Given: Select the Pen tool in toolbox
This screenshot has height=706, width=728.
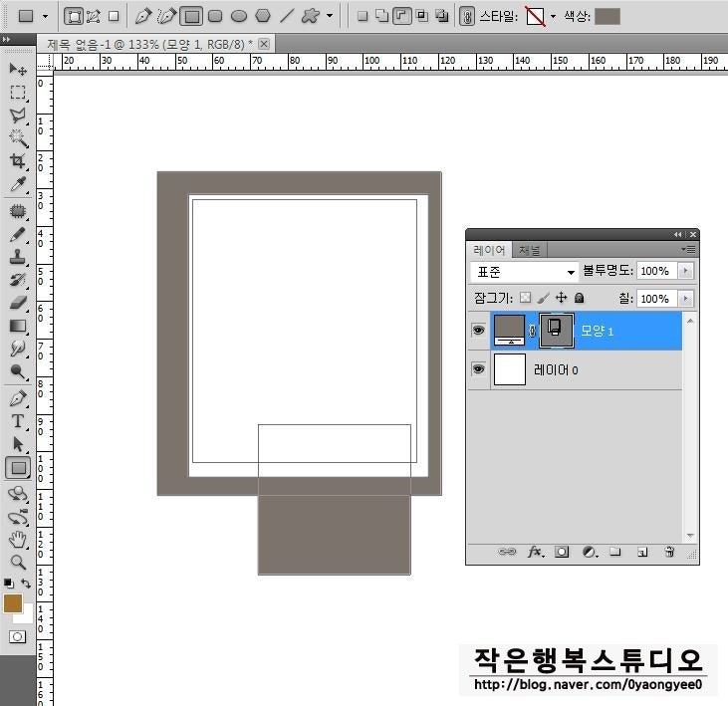Looking at the screenshot, I should 18,398.
